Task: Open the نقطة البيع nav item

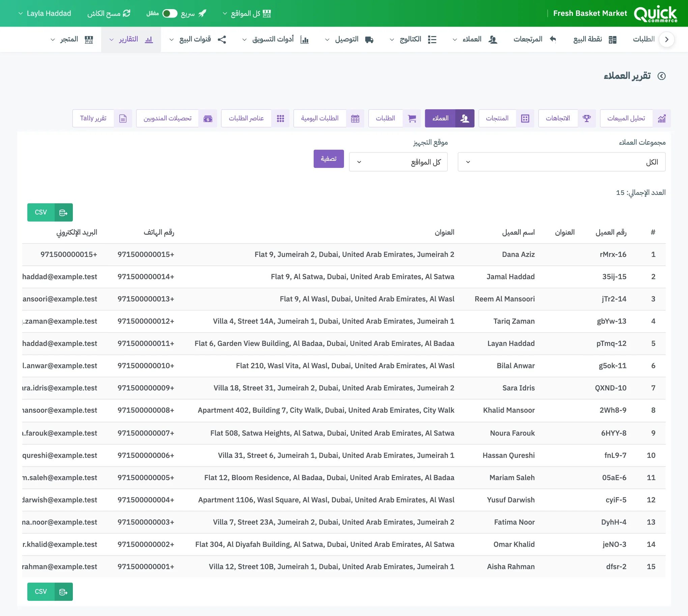Action: [x=595, y=39]
